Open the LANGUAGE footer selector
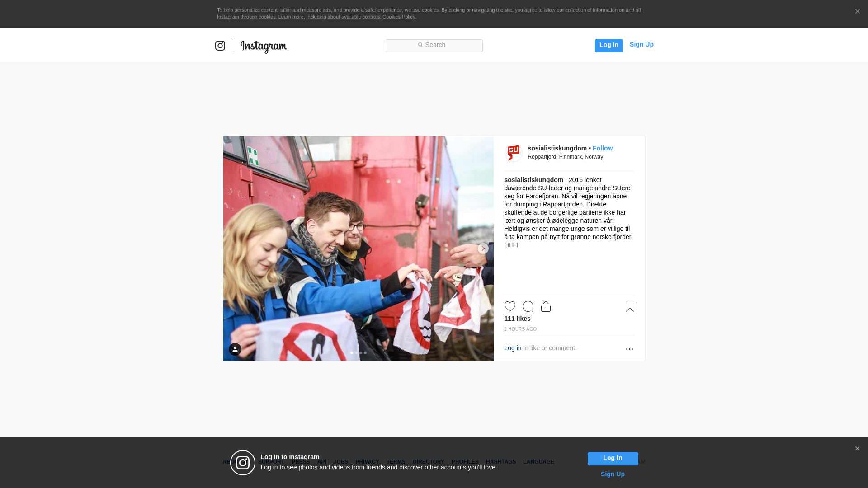Screen dimensions: 868x488 (x=538, y=462)
